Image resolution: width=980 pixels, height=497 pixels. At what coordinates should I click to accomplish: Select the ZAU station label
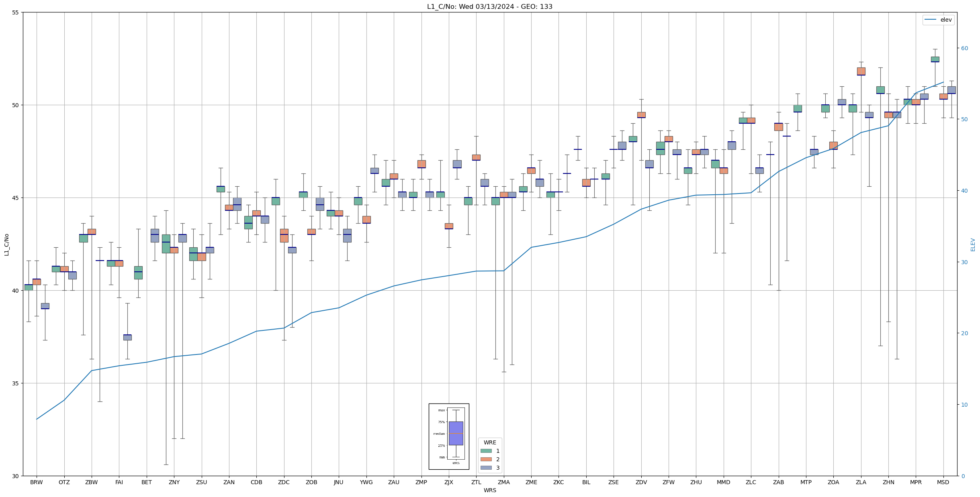tap(394, 483)
